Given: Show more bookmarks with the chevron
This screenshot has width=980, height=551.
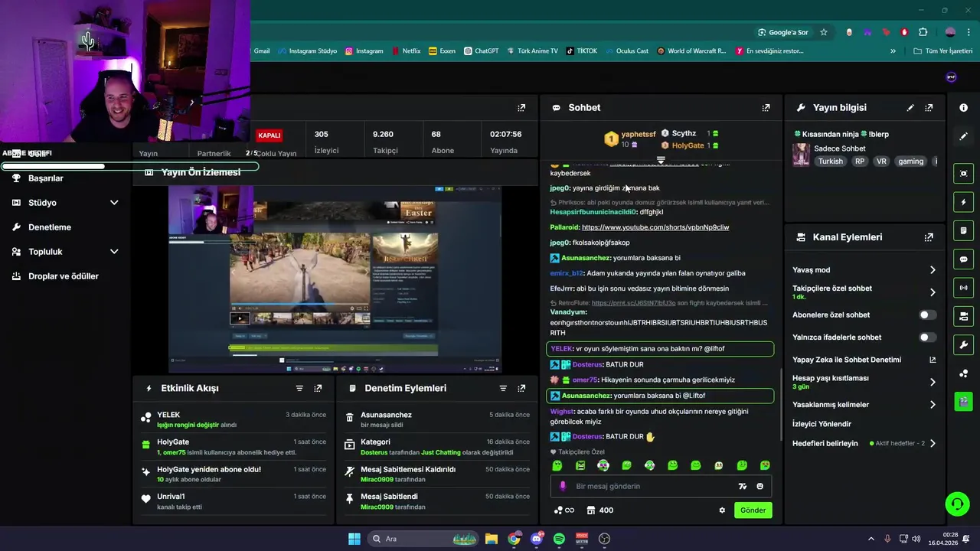Looking at the screenshot, I should pyautogui.click(x=893, y=51).
